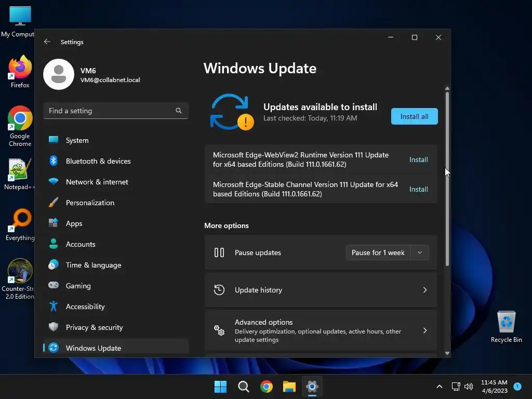Open Personalization settings
Screen dimensions: 532x399
coord(116,203)
